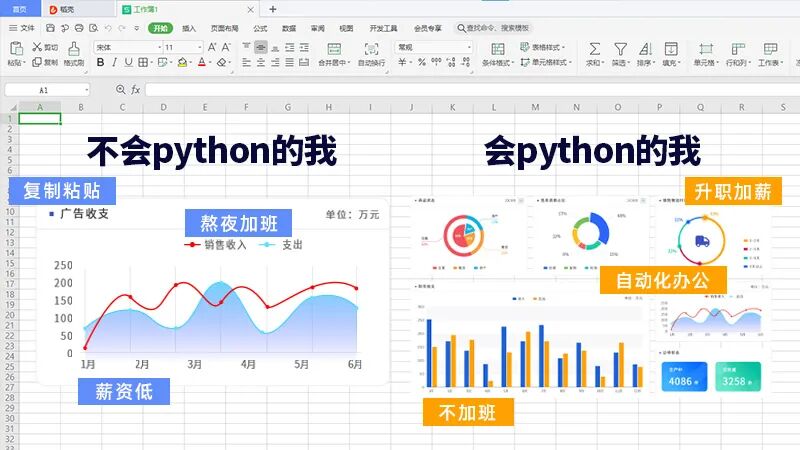Toggle Italic formatting
800x450 pixels.
114,62
